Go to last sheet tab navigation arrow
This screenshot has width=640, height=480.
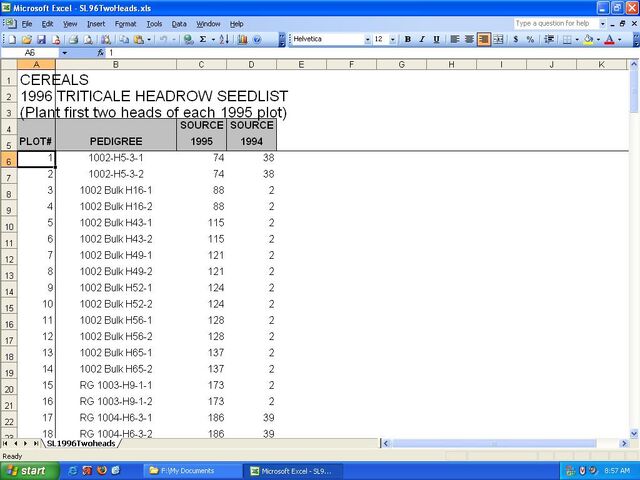36,443
